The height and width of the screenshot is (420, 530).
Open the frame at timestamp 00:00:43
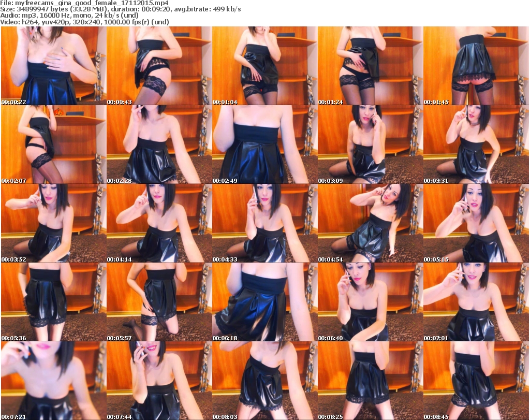click(159, 66)
